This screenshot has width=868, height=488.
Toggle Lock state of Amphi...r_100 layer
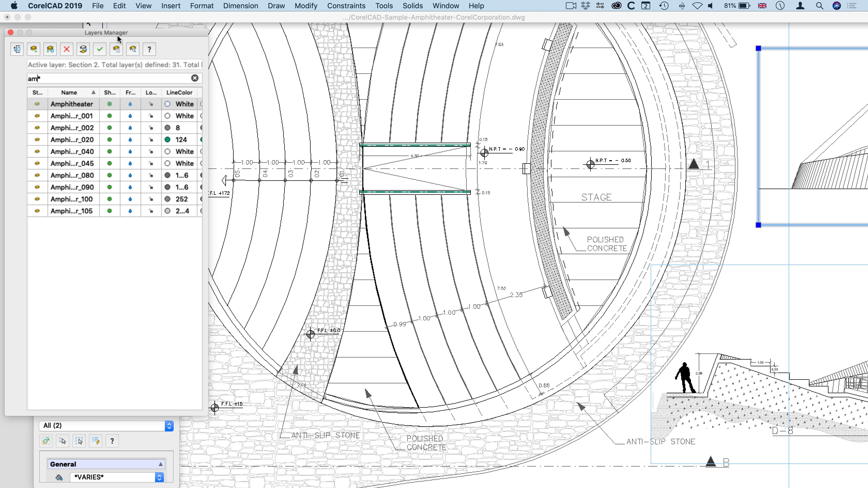tap(151, 199)
